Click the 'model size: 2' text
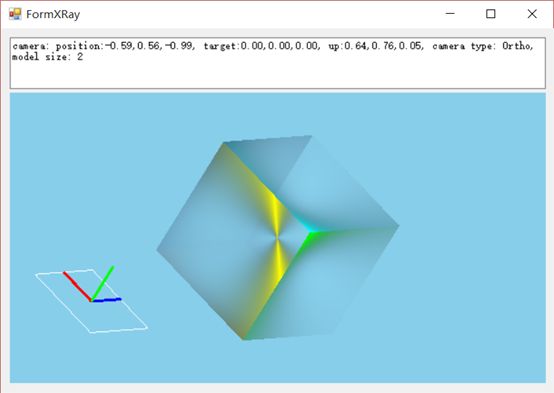This screenshot has width=554, height=393. tap(48, 57)
